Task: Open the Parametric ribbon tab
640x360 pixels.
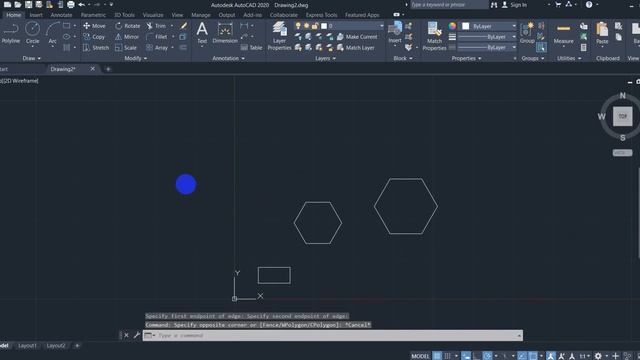Action: 93,15
